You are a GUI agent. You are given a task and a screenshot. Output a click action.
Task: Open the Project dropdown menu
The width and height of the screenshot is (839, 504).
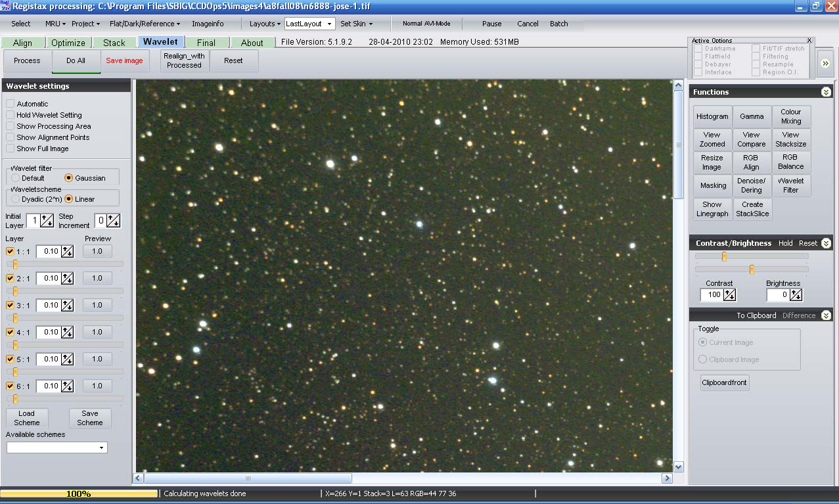tap(85, 24)
